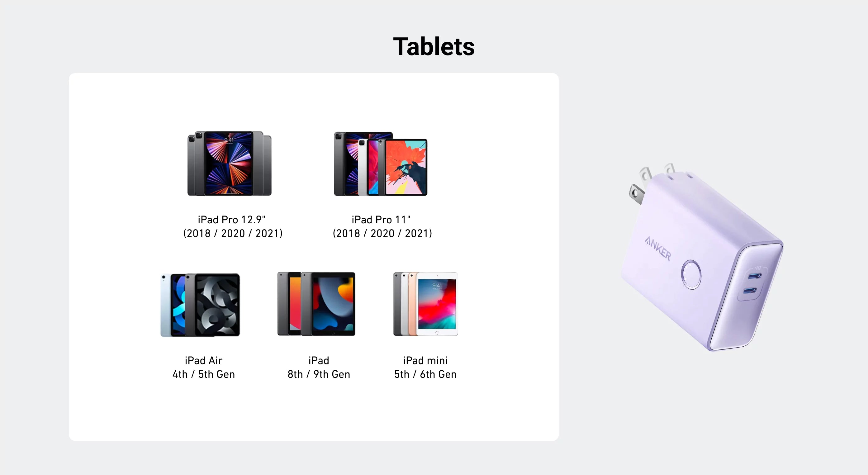Click the iPad Pro 12.9" product image
868x475 pixels.
tap(230, 164)
